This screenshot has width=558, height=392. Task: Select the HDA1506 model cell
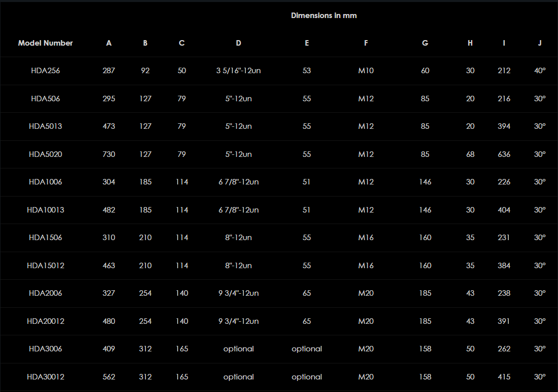click(x=45, y=238)
